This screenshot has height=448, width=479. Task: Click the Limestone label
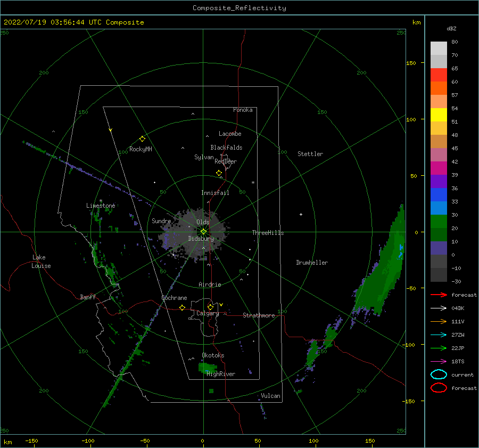click(x=101, y=206)
